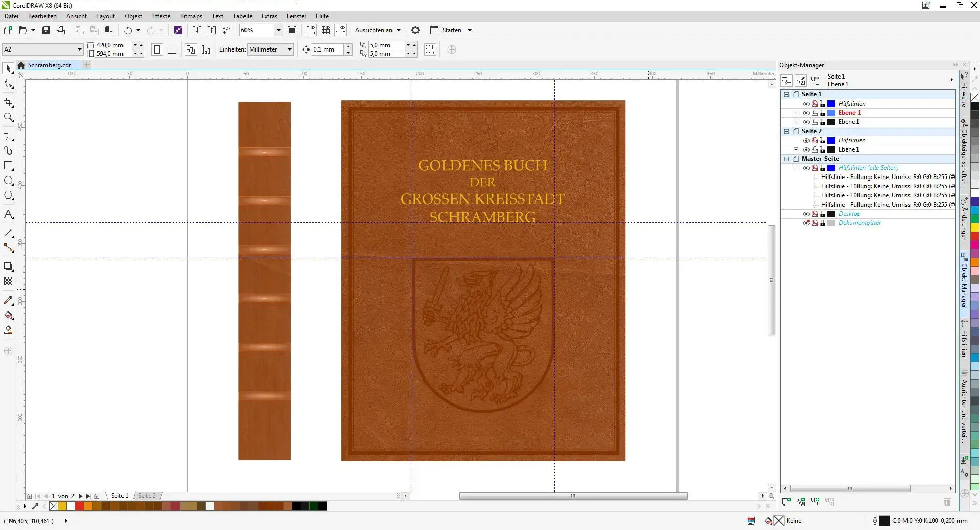The image size is (980, 530).
Task: Select the Text tool
Action: pos(8,214)
